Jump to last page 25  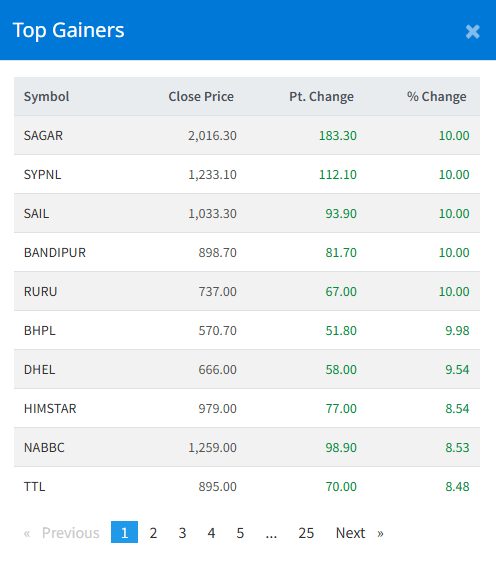306,533
